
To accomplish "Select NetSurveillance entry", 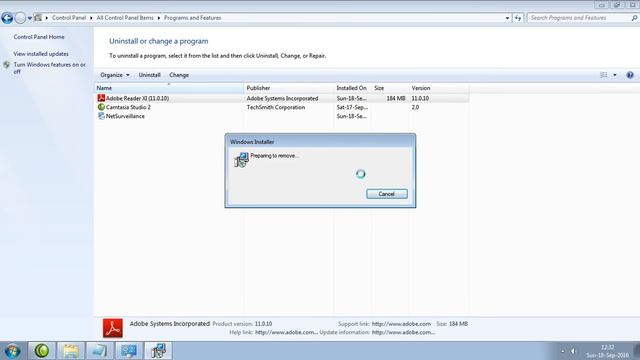I will 125,116.
